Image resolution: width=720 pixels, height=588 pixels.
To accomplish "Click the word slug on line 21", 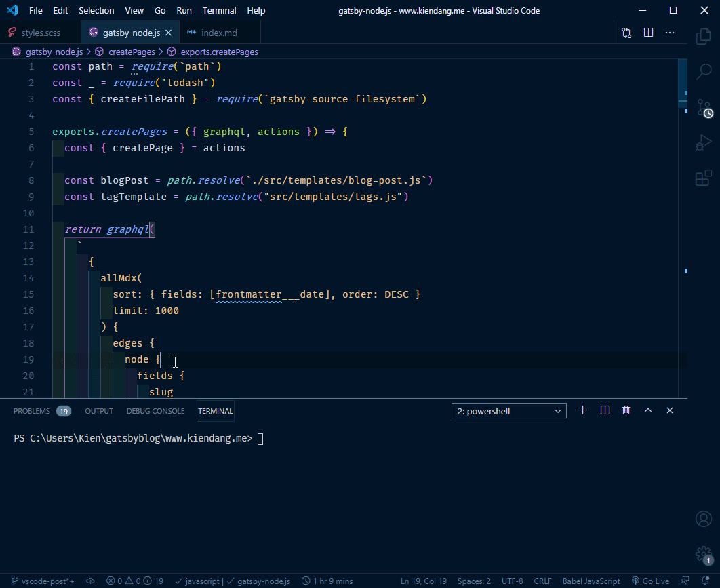I will (161, 392).
